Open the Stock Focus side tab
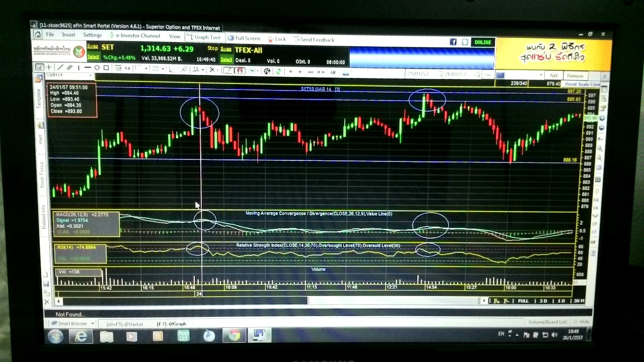Screen dimensions: 644x362 coord(42,175)
